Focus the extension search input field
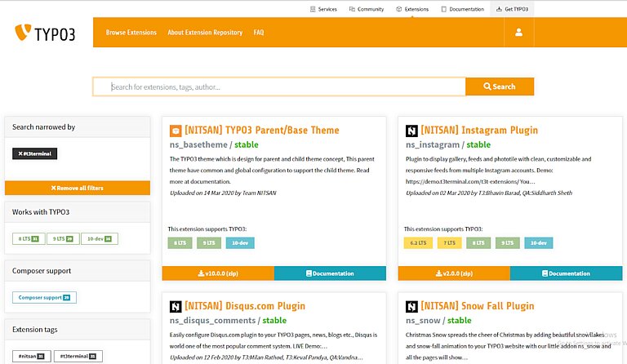 click(x=279, y=87)
